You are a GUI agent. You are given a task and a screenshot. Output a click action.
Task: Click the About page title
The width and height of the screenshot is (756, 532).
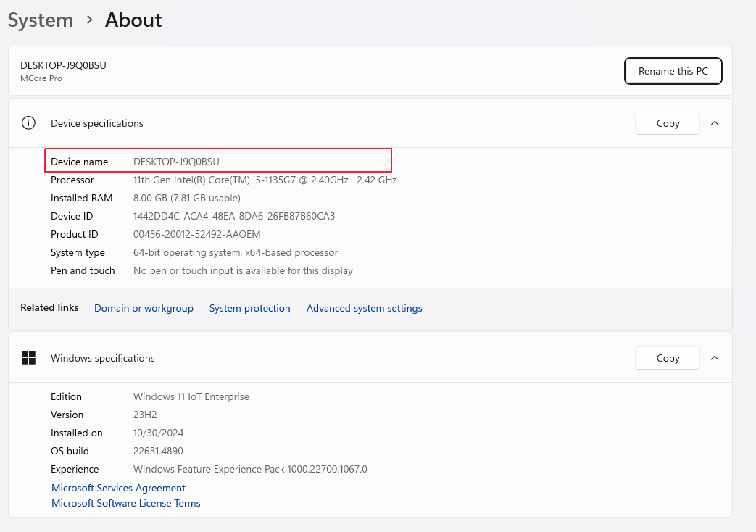click(133, 20)
